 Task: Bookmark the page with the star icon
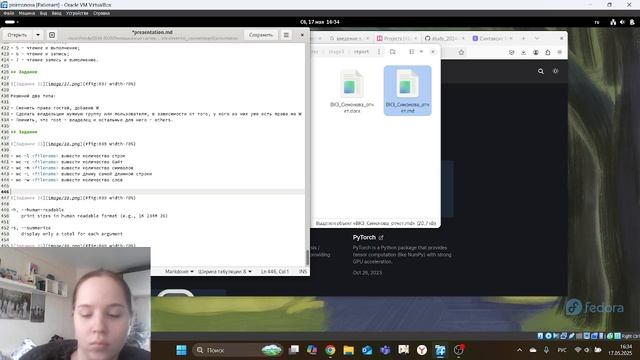[x=461, y=52]
